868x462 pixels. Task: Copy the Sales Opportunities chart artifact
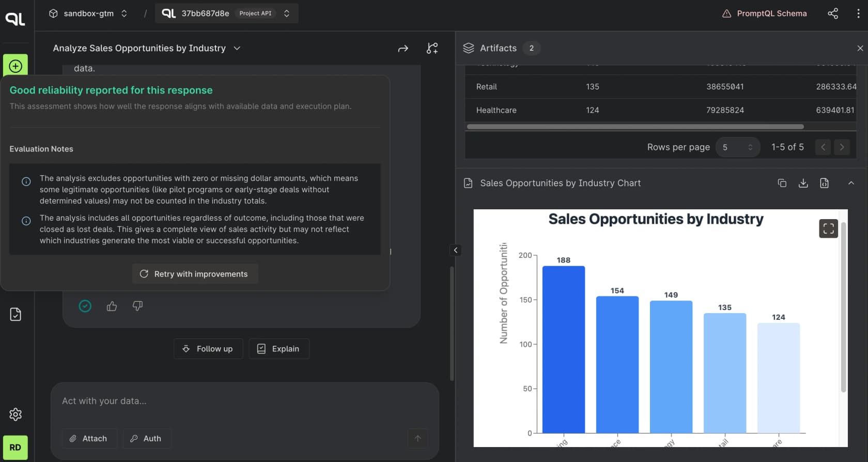782,183
